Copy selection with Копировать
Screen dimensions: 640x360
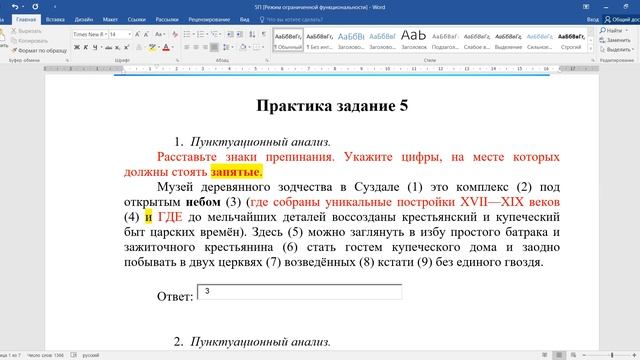[x=29, y=41]
